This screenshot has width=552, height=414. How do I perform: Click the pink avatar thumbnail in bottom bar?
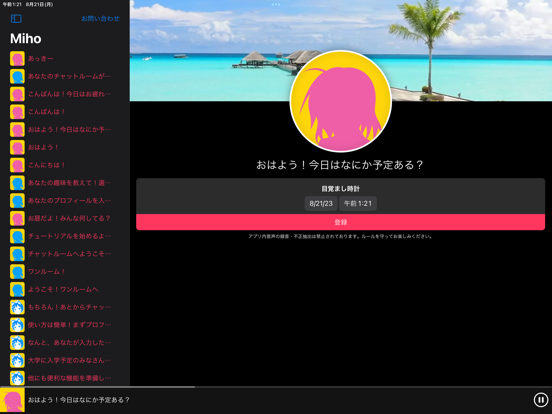click(x=12, y=400)
